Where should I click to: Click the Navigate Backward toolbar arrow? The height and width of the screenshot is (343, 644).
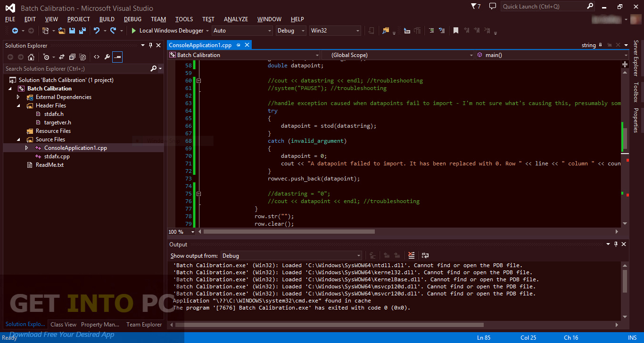pos(15,31)
